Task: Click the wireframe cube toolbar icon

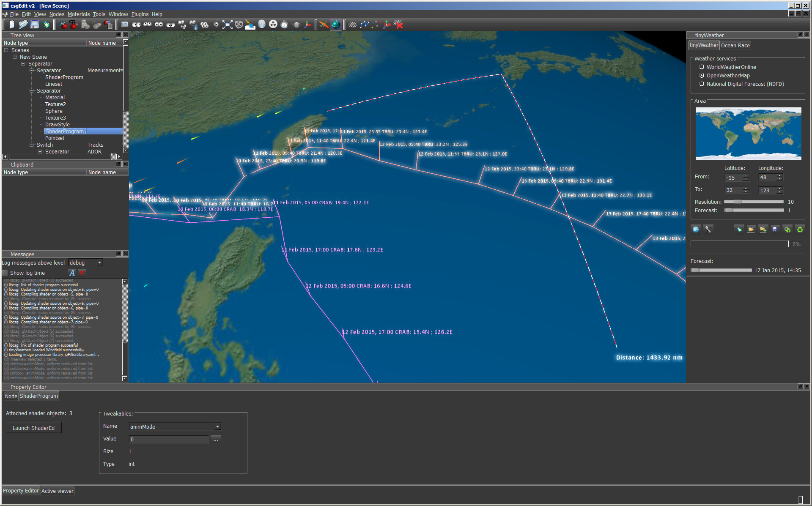Action: click(x=239, y=25)
